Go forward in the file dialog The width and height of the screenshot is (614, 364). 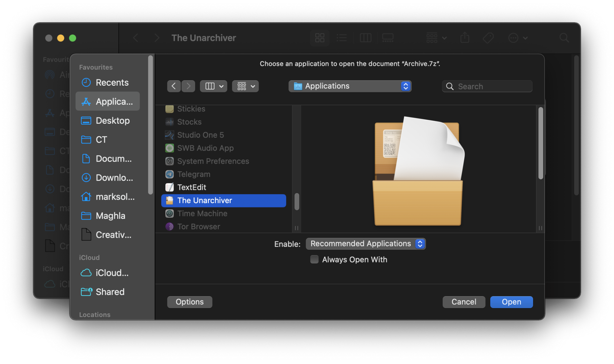[x=188, y=86]
